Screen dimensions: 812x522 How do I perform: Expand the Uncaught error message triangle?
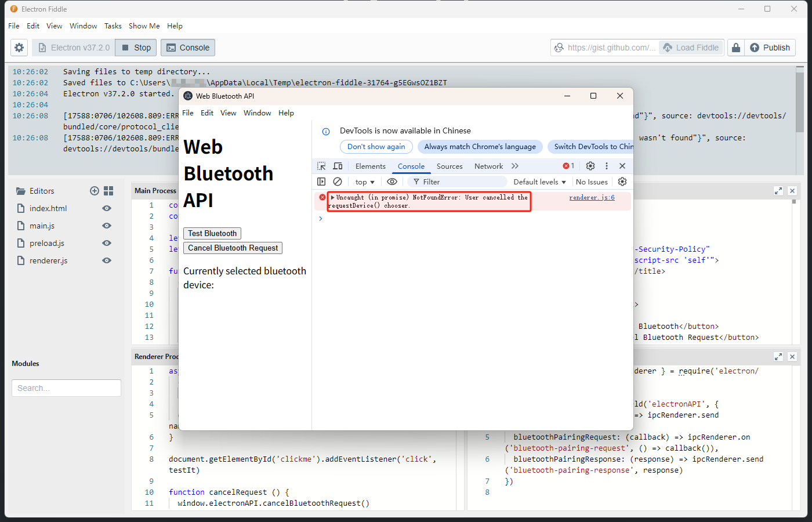(333, 197)
